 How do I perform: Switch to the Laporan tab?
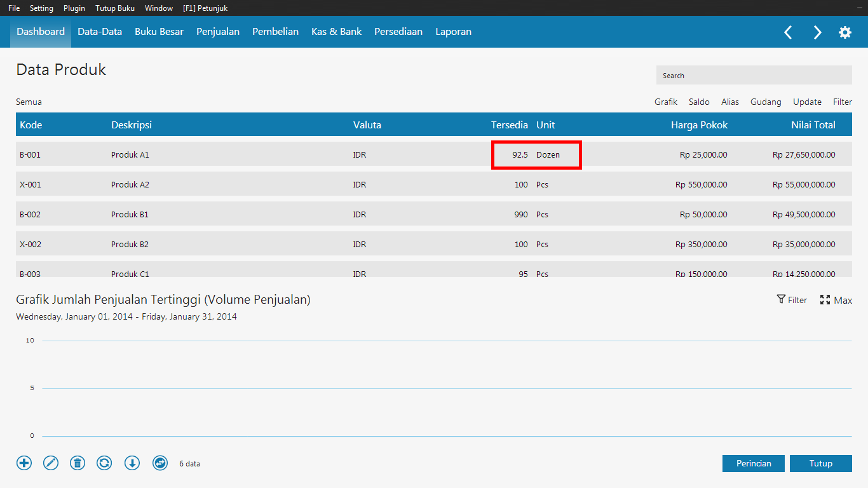pyautogui.click(x=453, y=32)
